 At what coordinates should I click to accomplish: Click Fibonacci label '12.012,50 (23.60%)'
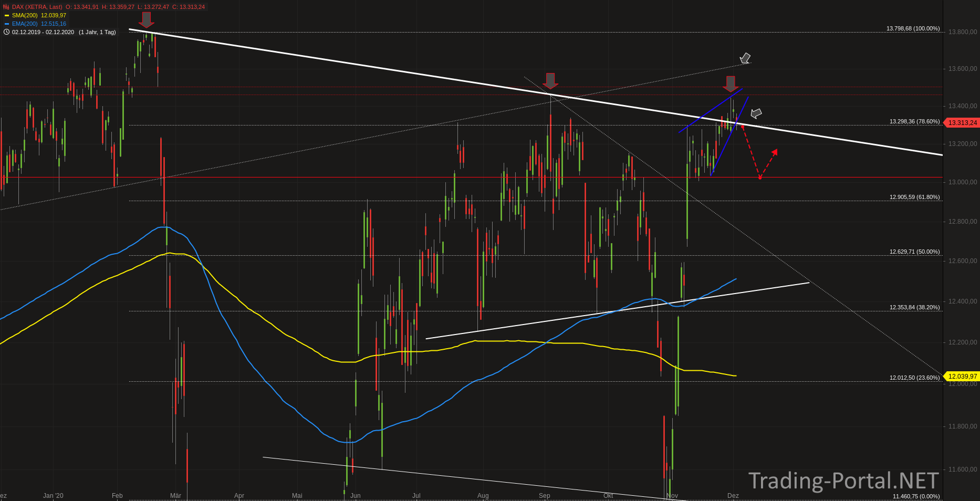[915, 378]
